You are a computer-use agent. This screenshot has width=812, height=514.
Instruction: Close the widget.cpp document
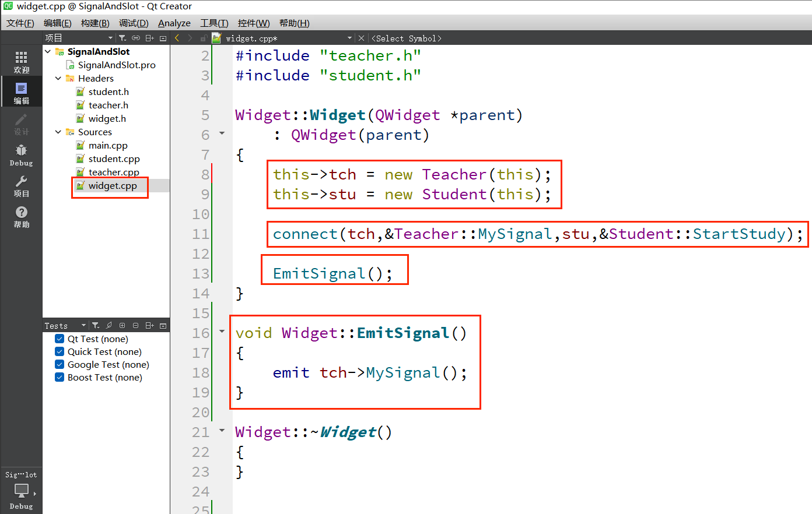tap(361, 38)
